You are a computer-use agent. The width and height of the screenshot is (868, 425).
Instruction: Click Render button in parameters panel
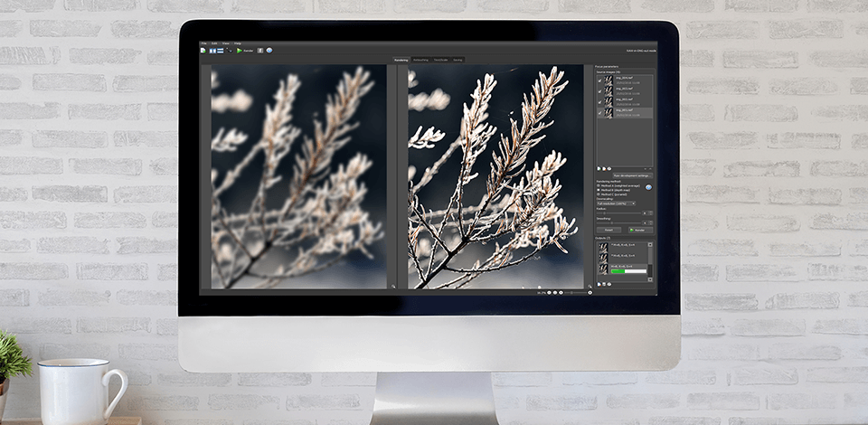(x=640, y=230)
